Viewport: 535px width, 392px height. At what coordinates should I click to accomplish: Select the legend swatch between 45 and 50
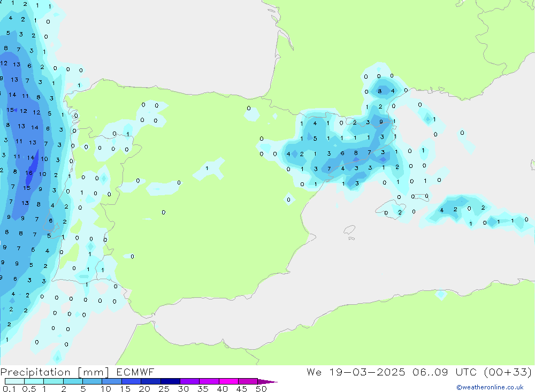[x=248, y=381]
